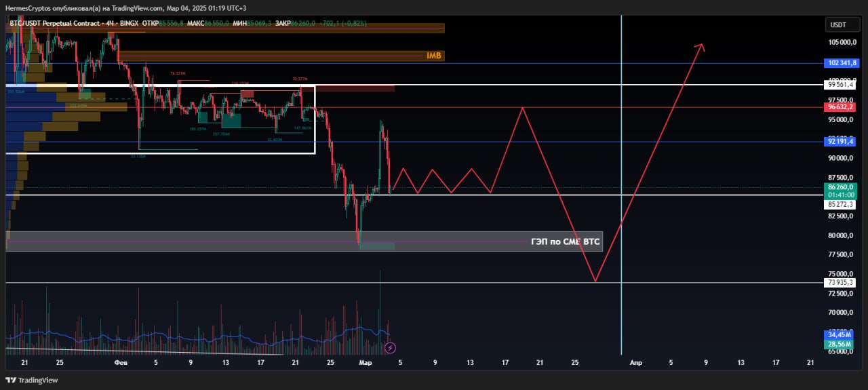Image resolution: width=868 pixels, height=390 pixels.
Task: Click the 72 500,0 price axis tick
Action: [842, 294]
